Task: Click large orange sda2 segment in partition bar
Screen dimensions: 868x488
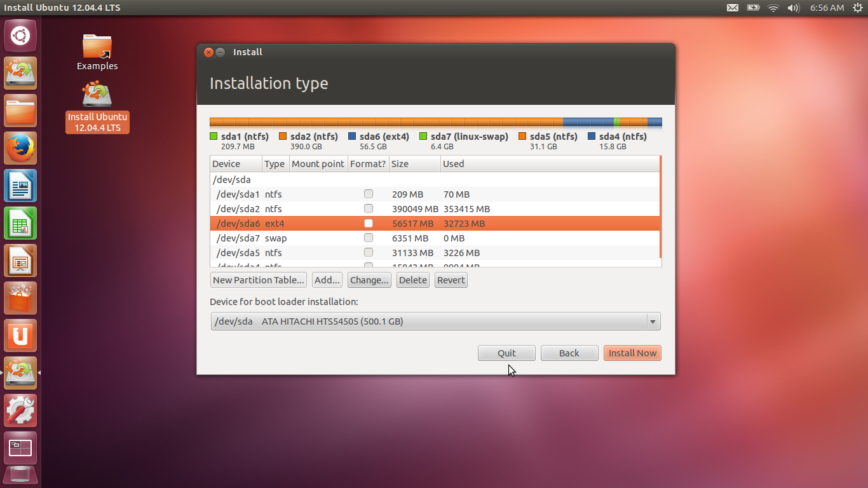Action: [386, 122]
